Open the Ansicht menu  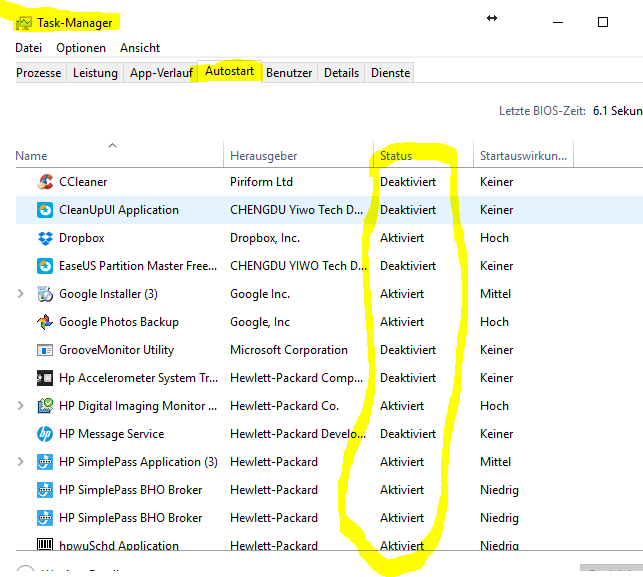pyautogui.click(x=140, y=48)
